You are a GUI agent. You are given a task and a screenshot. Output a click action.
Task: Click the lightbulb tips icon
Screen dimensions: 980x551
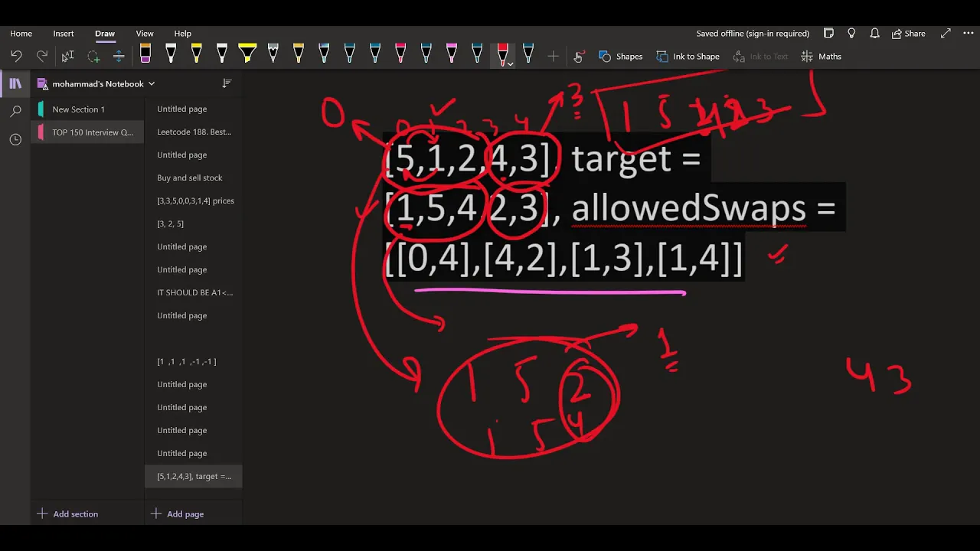click(851, 34)
